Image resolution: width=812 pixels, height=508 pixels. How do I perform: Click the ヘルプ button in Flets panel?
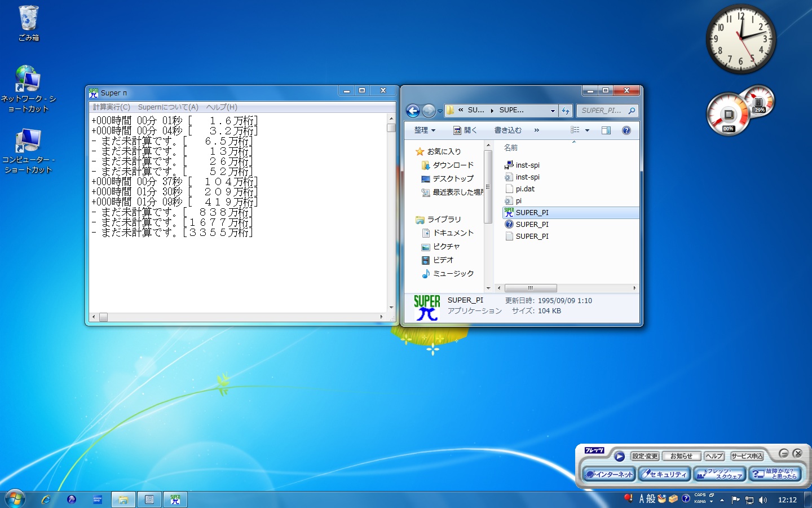[x=714, y=456]
